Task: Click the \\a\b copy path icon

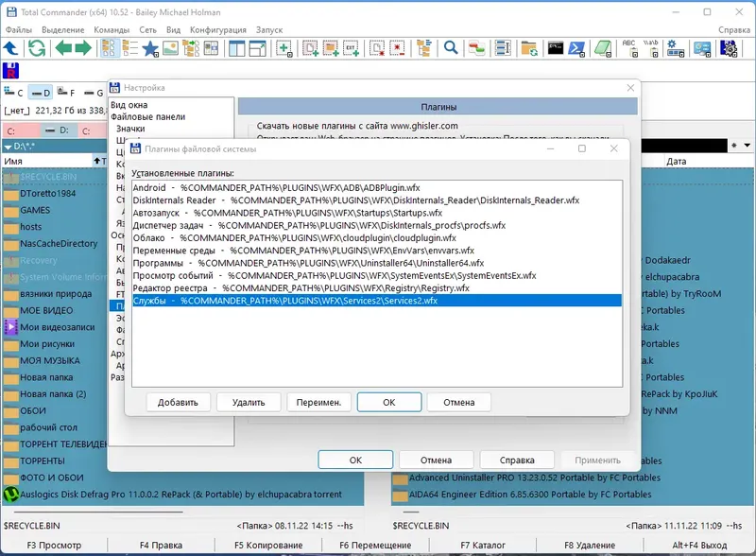Action: pyautogui.click(x=651, y=48)
